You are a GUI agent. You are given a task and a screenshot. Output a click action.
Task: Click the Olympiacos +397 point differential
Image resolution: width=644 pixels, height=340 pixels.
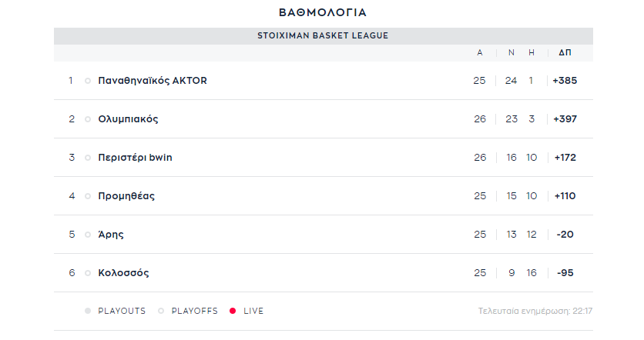coord(565,119)
